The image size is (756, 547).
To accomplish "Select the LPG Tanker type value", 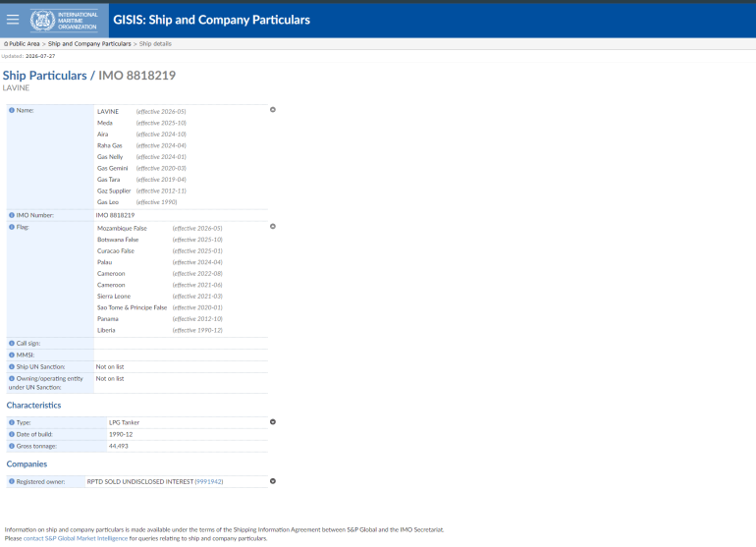I will pyautogui.click(x=124, y=423).
